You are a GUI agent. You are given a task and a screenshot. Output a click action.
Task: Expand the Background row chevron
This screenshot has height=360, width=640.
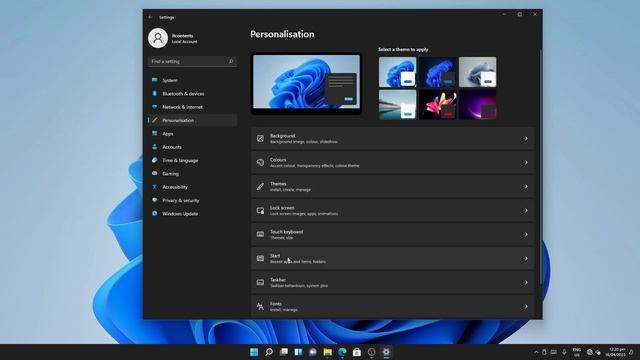coord(526,139)
